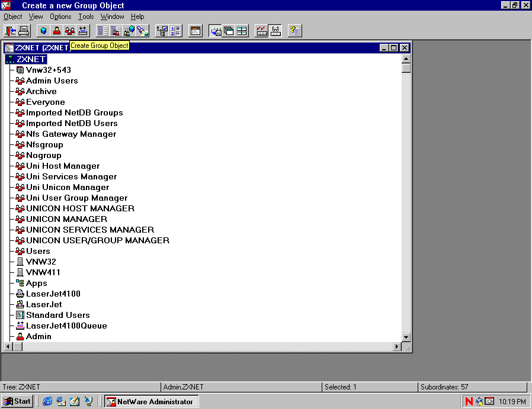Click the tree browser checkmark toolbar icon

coord(162,31)
